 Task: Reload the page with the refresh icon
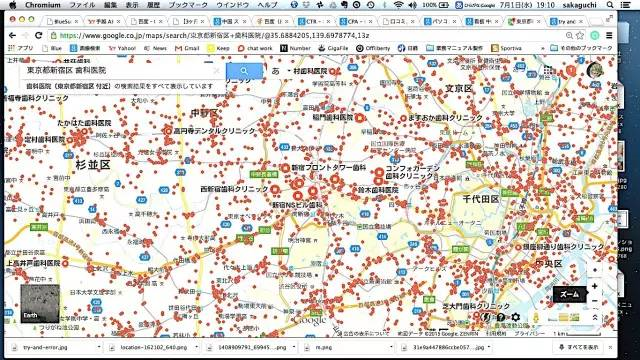[x=38, y=36]
